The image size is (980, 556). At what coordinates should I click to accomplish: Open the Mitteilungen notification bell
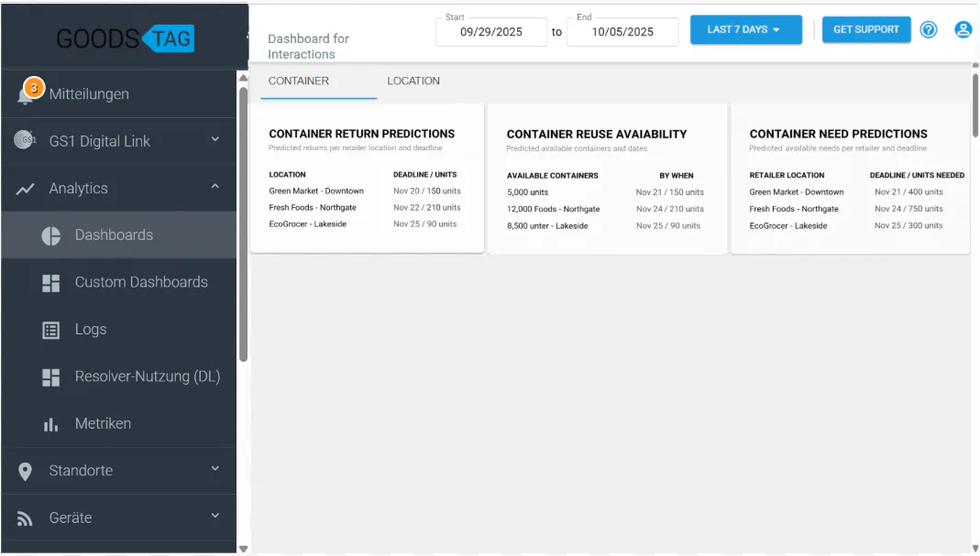pyautogui.click(x=25, y=95)
